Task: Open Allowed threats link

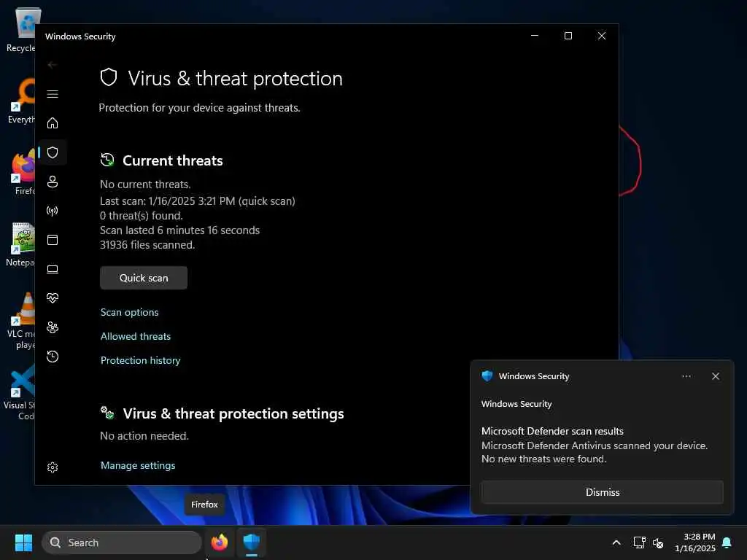Action: tap(135, 336)
